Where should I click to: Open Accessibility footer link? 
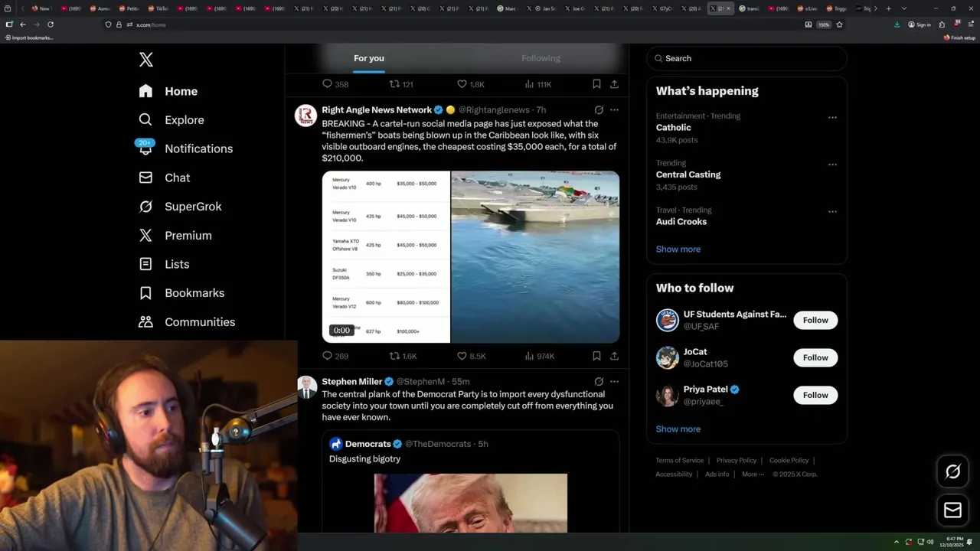[x=674, y=474]
